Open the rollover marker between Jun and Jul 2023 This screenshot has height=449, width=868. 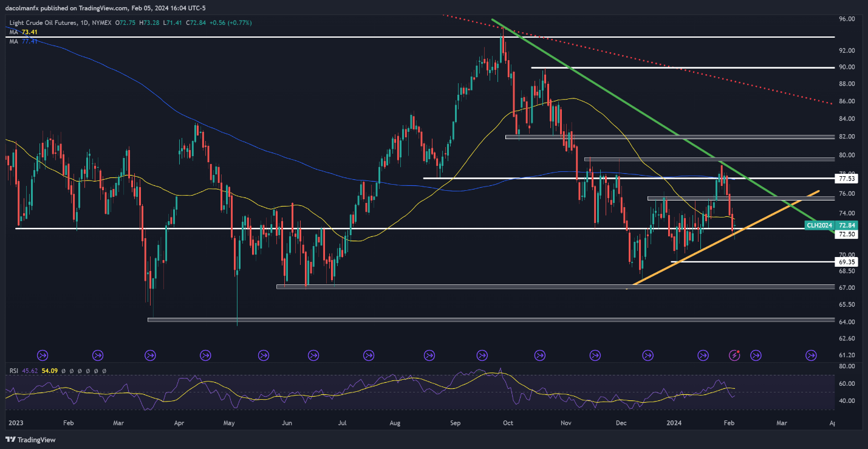[313, 354]
